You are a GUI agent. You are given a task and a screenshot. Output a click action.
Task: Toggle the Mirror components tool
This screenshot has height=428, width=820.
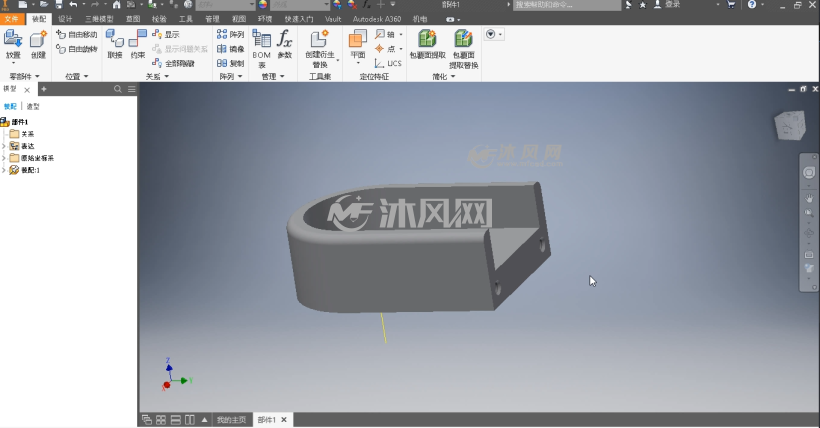click(231, 49)
